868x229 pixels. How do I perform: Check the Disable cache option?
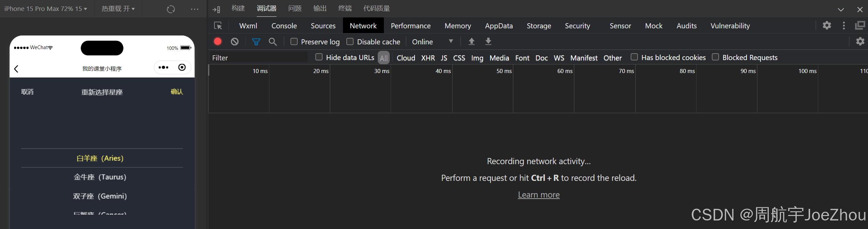coord(350,42)
